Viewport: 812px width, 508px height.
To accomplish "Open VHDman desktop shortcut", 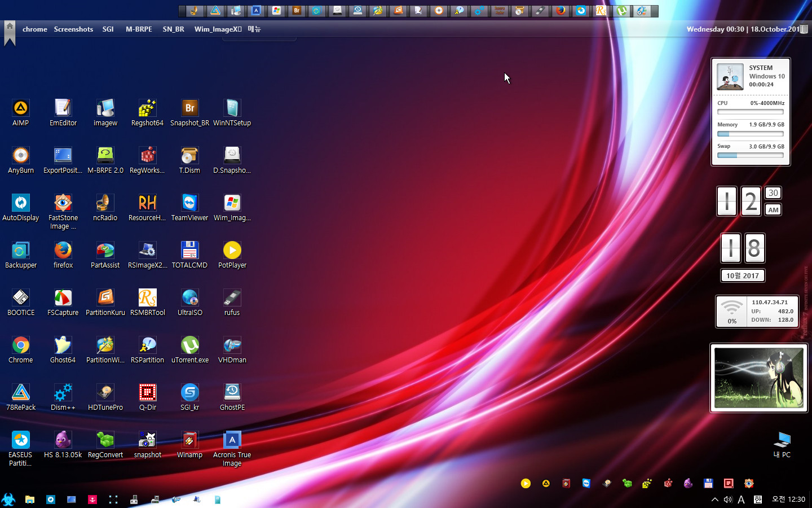I will click(232, 350).
